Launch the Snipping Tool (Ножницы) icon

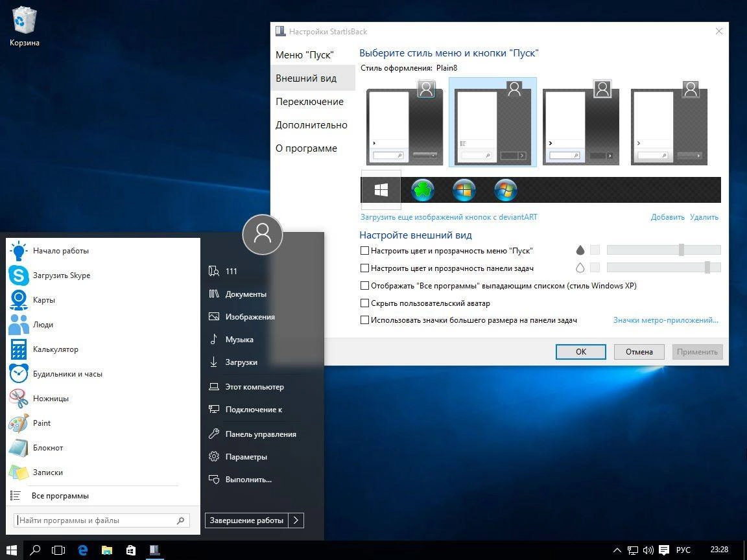click(19, 399)
